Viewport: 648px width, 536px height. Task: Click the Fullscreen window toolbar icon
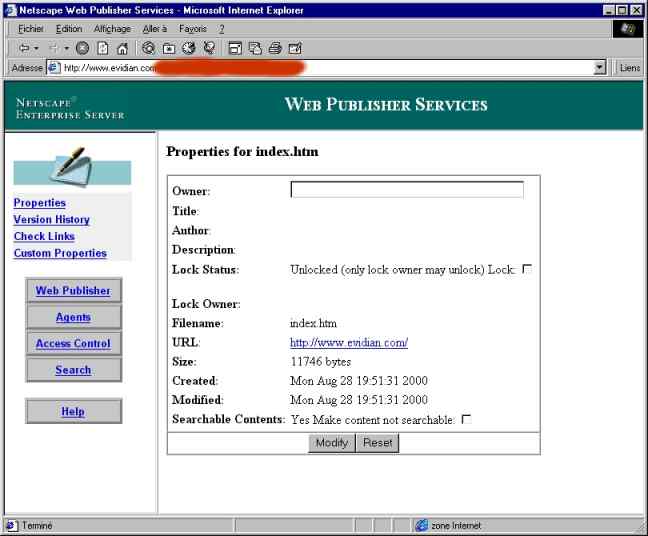click(x=235, y=49)
